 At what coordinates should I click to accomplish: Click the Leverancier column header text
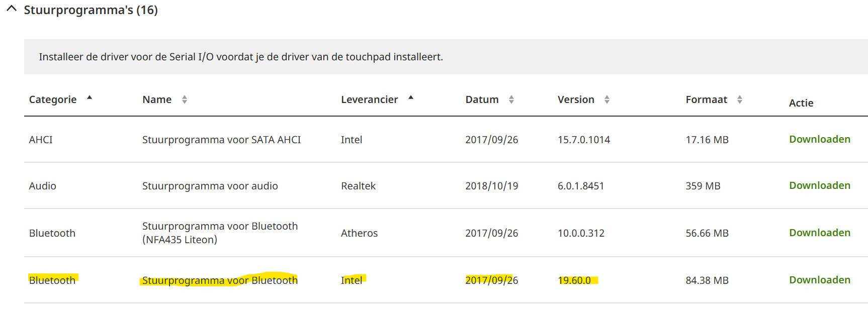coord(369,99)
